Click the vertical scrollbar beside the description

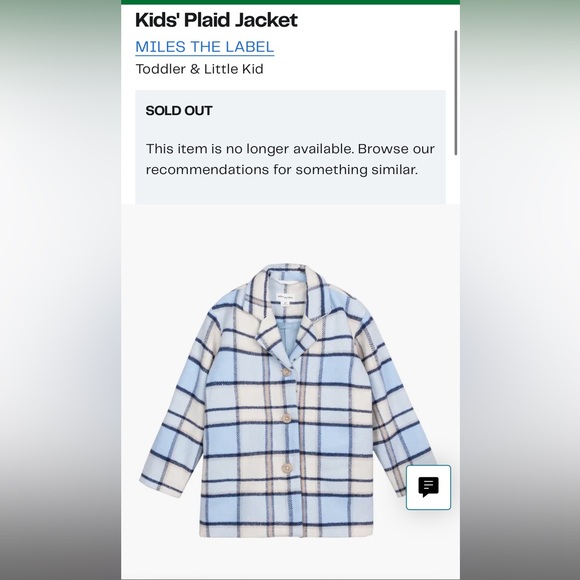456,92
